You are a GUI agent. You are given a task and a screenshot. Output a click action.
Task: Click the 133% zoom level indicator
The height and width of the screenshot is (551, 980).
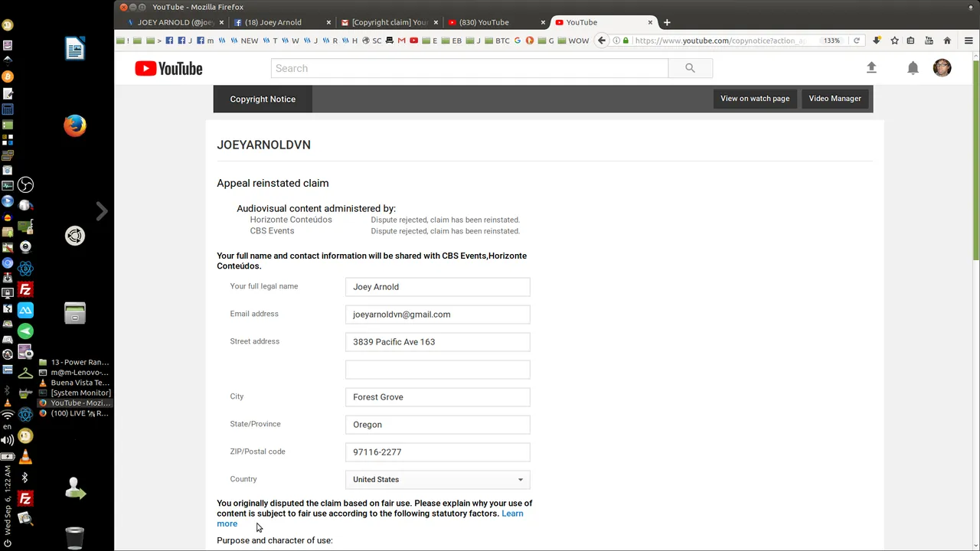tap(831, 41)
